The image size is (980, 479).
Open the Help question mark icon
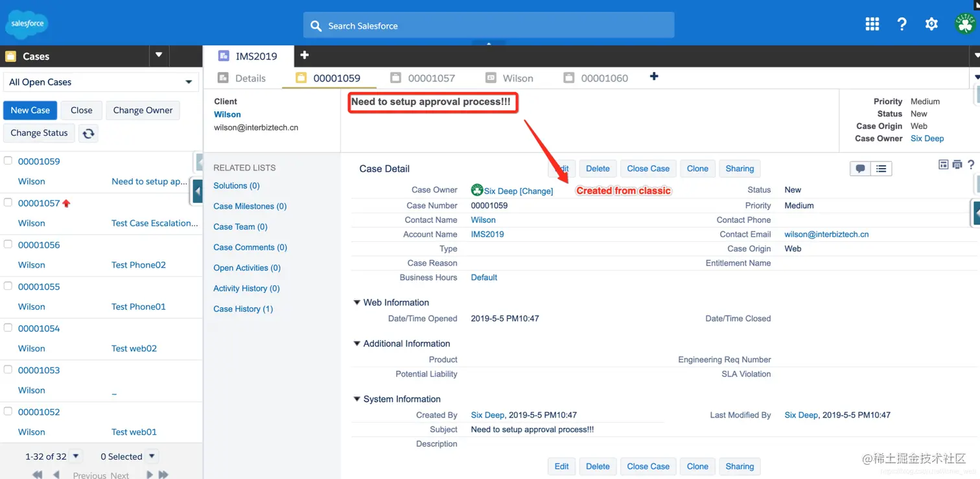(x=902, y=25)
